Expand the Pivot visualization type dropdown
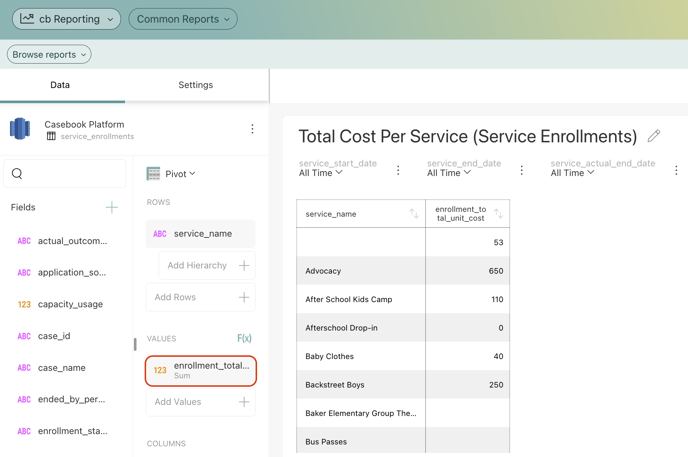Screen dimensions: 688x457 [x=172, y=174]
